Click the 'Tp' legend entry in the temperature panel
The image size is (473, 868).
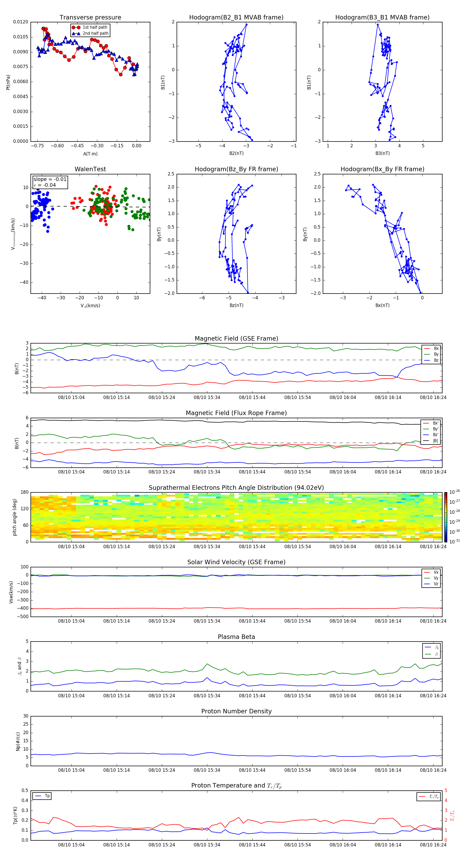tap(42, 796)
